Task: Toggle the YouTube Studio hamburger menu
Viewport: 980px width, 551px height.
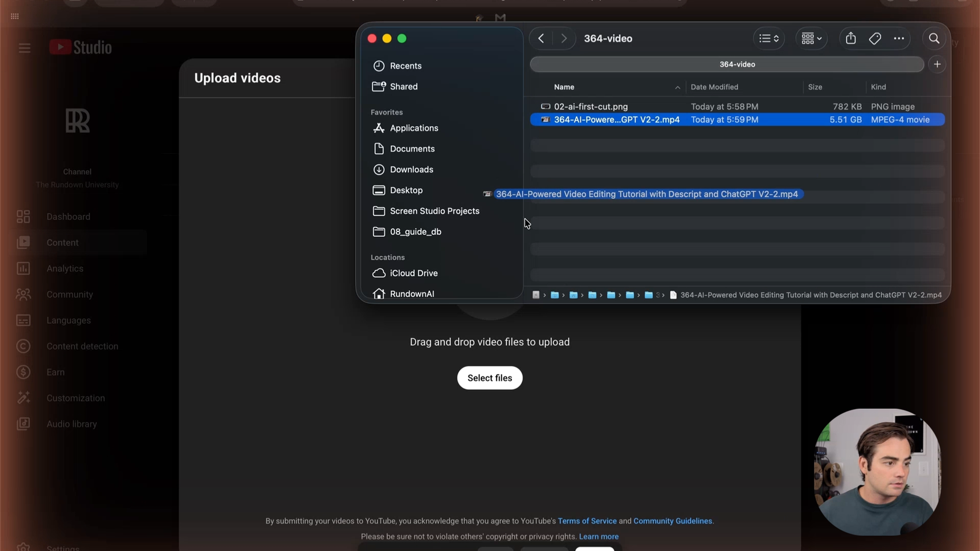Action: 24,48
